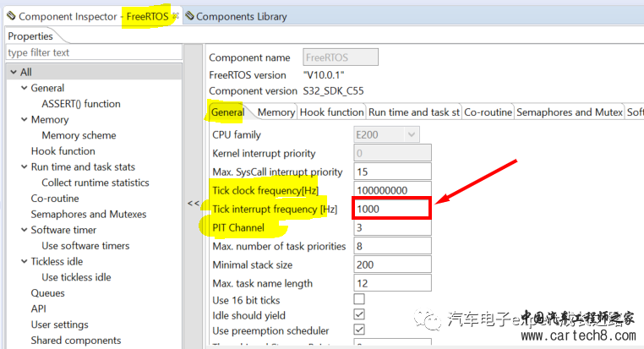Collapse the Memory tree node
This screenshot has width=644, height=349.
click(x=25, y=119)
